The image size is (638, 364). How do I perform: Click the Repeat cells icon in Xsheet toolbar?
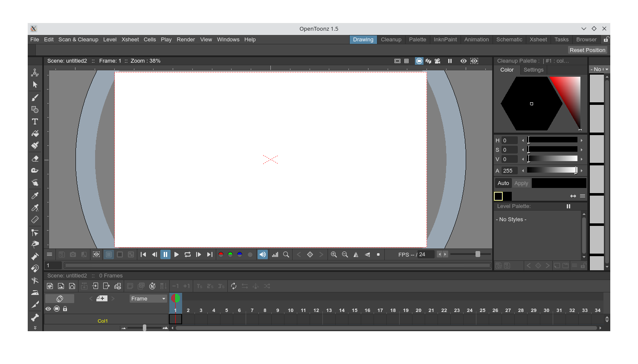(x=234, y=286)
